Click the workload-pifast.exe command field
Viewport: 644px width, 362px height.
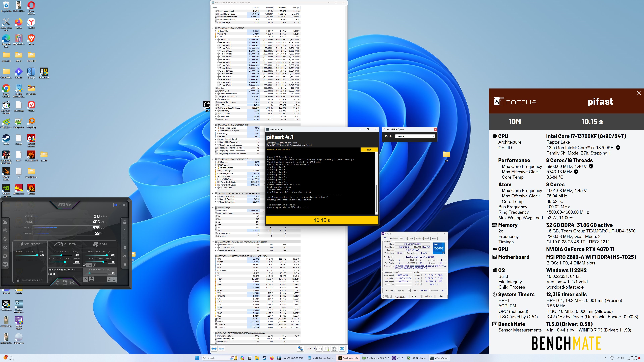(313, 150)
